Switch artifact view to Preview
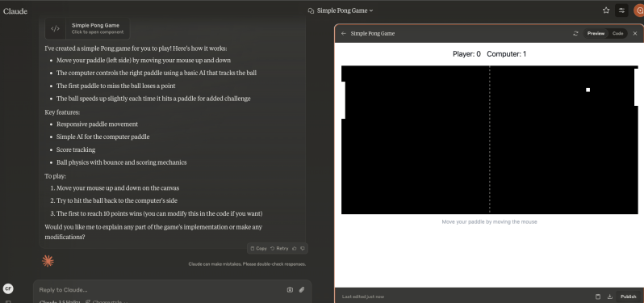The width and height of the screenshot is (644, 303). click(596, 34)
